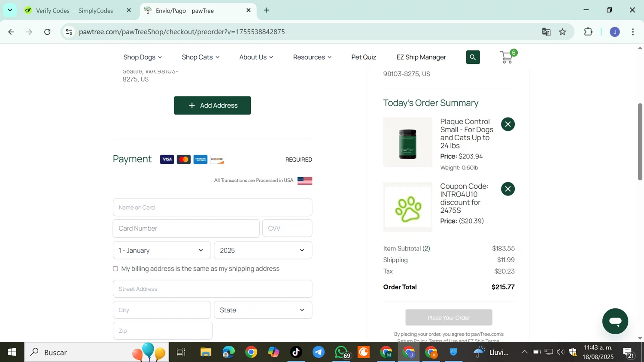Click the Google Translate icon in address bar
The image size is (644, 362).
(546, 32)
